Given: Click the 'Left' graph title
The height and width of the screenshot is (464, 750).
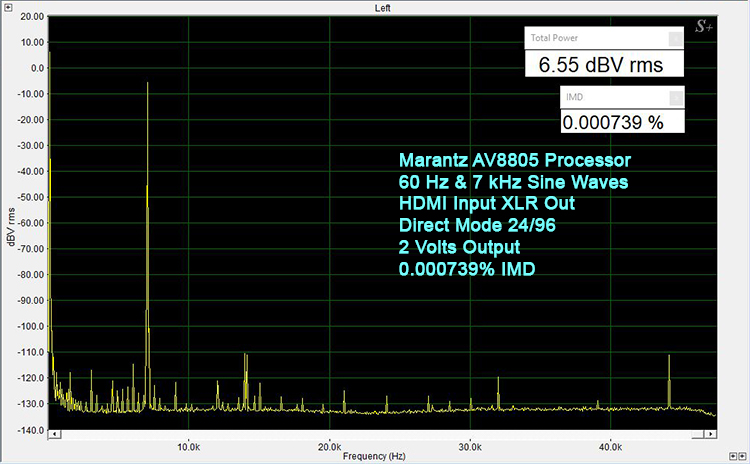Looking at the screenshot, I should pyautogui.click(x=382, y=8).
